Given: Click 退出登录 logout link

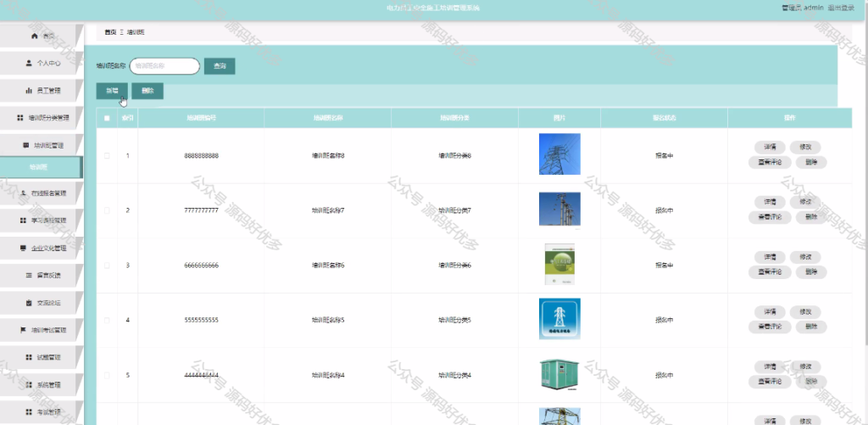Looking at the screenshot, I should [x=841, y=8].
